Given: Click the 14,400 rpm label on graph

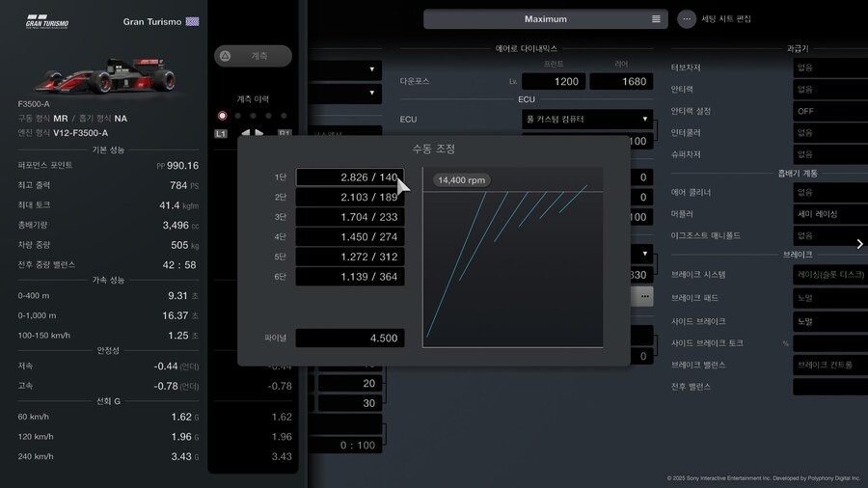Looking at the screenshot, I should 462,179.
